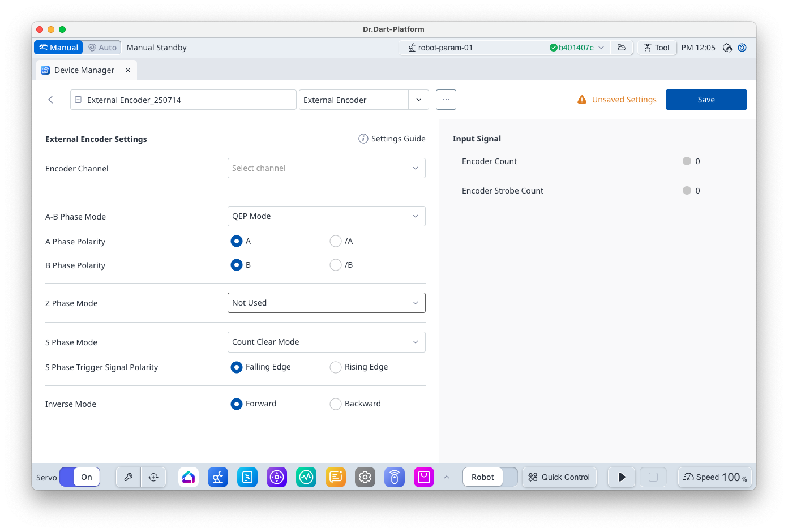This screenshot has height=532, width=788.
Task: Click the blue robot arm app icon
Action: click(218, 477)
